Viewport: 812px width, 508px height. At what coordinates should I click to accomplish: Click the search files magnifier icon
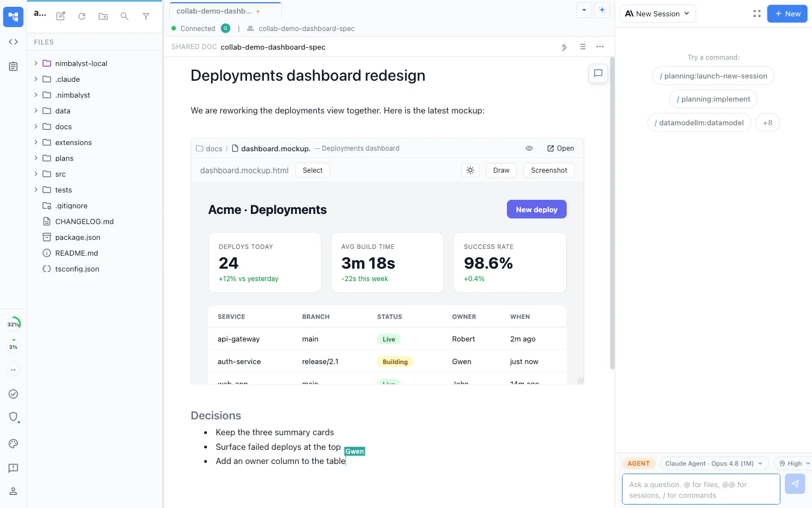pyautogui.click(x=125, y=16)
